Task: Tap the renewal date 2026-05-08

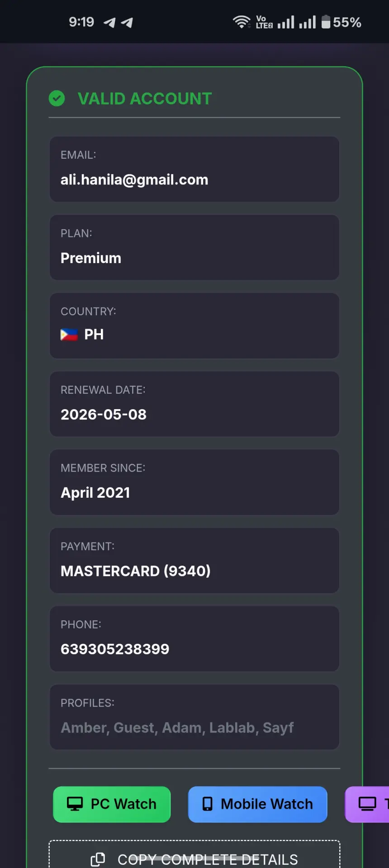Action: coord(104,415)
